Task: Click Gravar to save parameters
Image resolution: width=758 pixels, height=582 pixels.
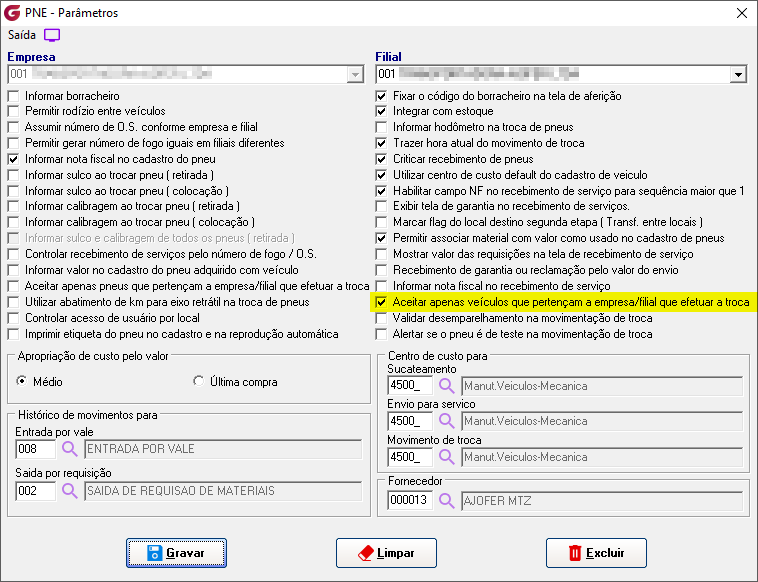Action: click(176, 553)
